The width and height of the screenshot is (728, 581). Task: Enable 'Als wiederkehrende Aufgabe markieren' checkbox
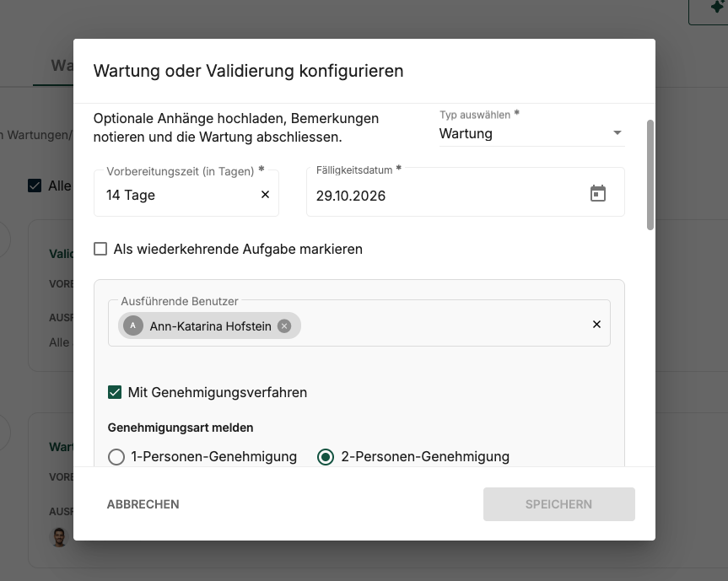(100, 249)
